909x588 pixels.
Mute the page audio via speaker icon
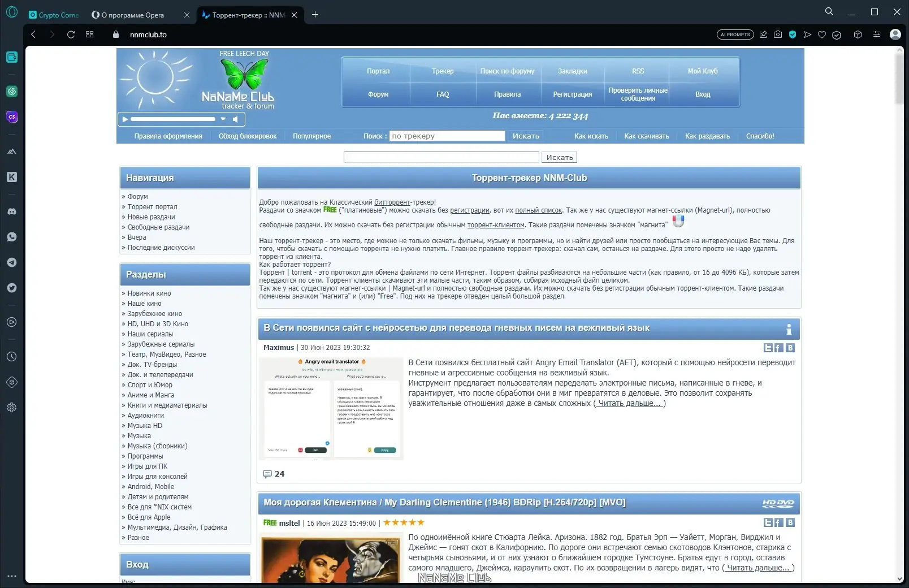click(x=236, y=119)
